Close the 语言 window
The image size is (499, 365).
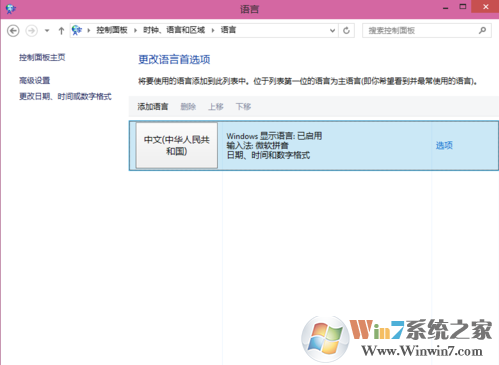click(485, 7)
